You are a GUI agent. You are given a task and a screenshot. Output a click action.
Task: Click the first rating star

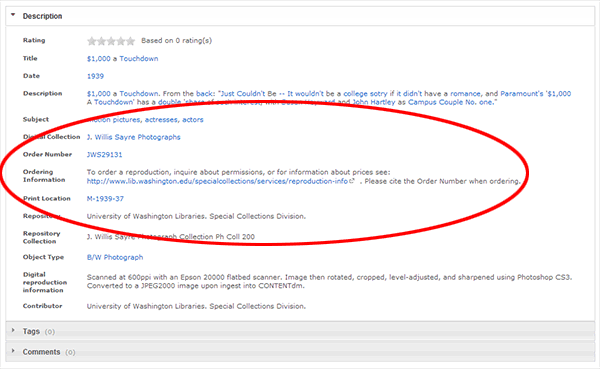[91, 41]
